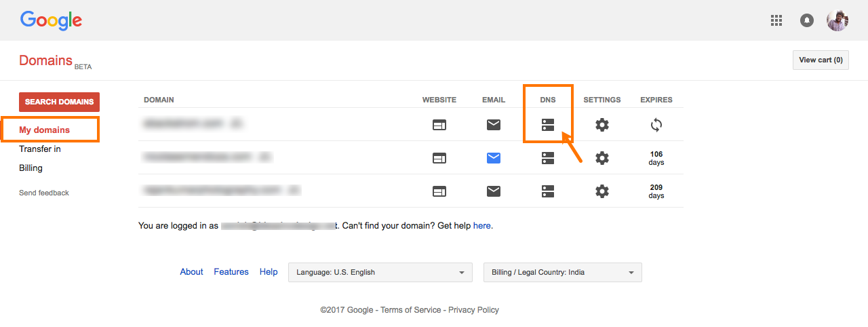Open the About footer link
This screenshot has width=868, height=327.
pyautogui.click(x=191, y=271)
